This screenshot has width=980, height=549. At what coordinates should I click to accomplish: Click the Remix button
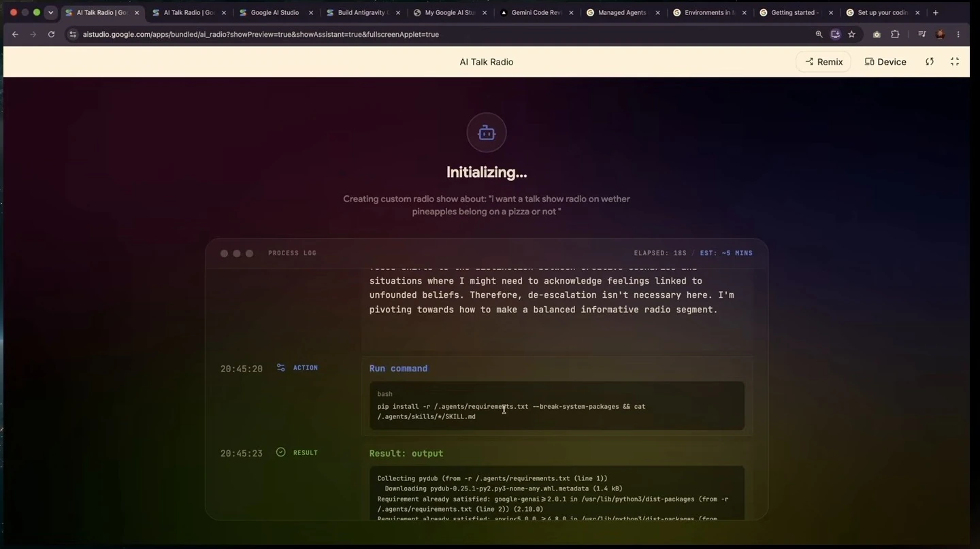pos(823,62)
